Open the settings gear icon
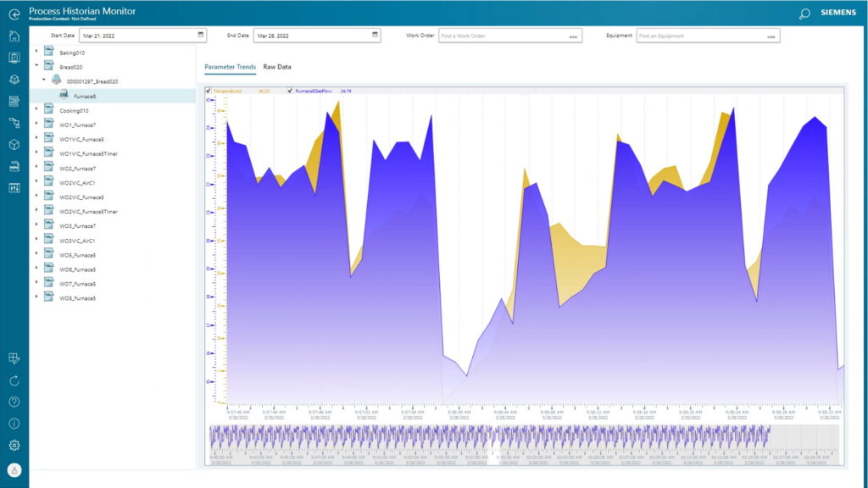The width and height of the screenshot is (868, 488). pyautogui.click(x=14, y=445)
